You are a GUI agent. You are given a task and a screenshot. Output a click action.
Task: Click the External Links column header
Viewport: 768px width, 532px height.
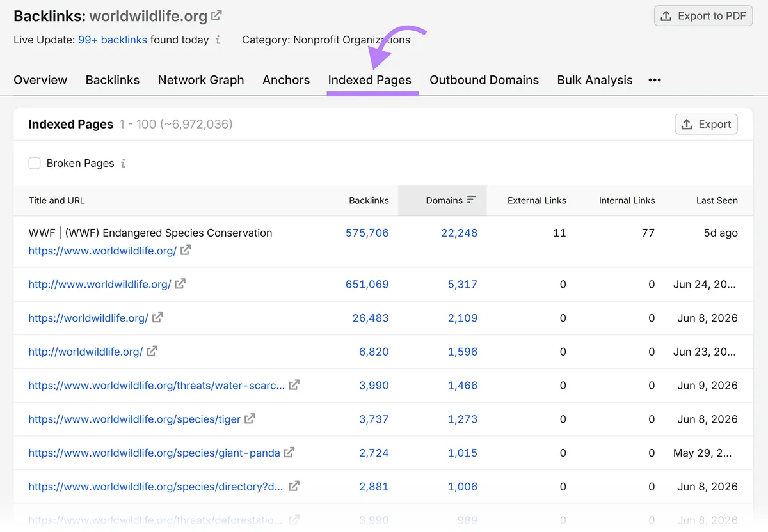click(537, 200)
